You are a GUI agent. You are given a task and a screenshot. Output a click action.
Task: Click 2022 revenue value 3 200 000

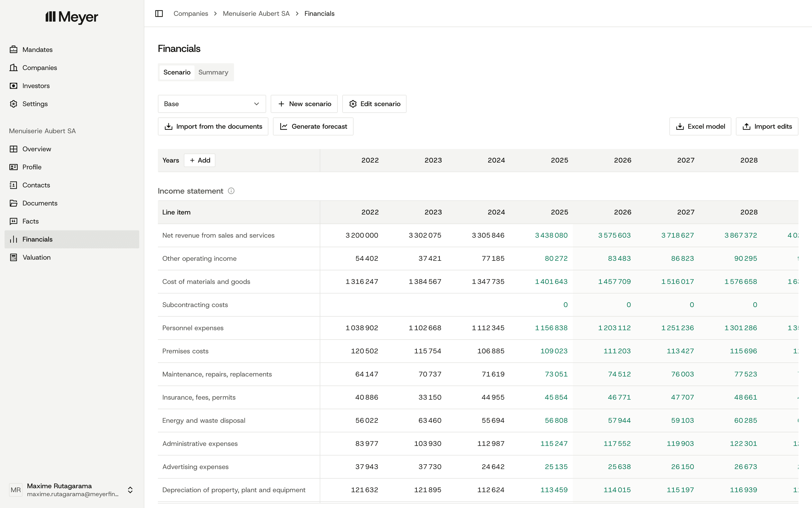pos(362,235)
